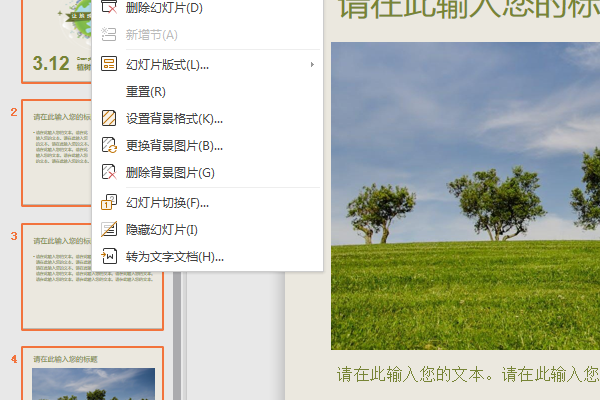Open 幻灯片版式(L) submenu entry

point(207,65)
